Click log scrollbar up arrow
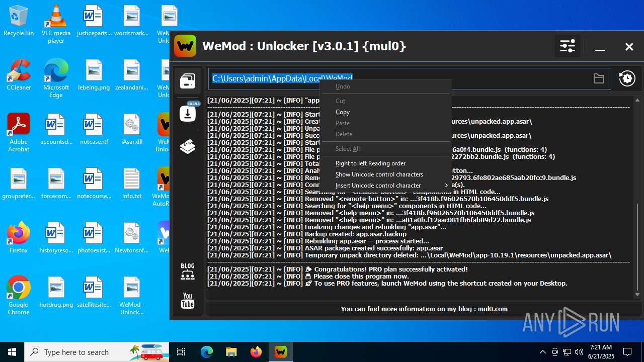The image size is (644, 362). 637,100
